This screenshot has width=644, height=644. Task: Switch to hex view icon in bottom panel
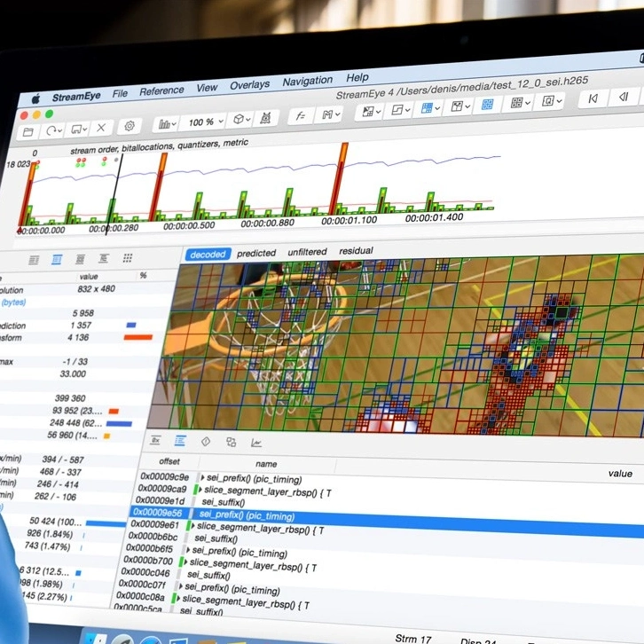(155, 440)
